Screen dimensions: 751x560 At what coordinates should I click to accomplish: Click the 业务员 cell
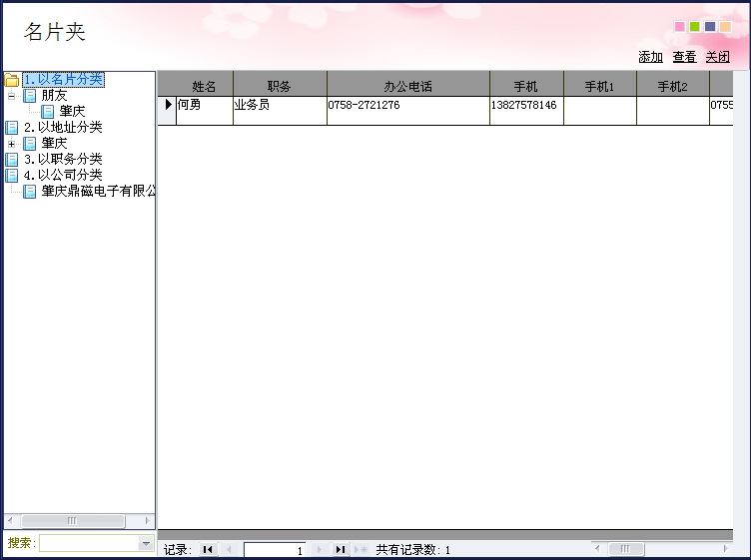click(x=280, y=111)
